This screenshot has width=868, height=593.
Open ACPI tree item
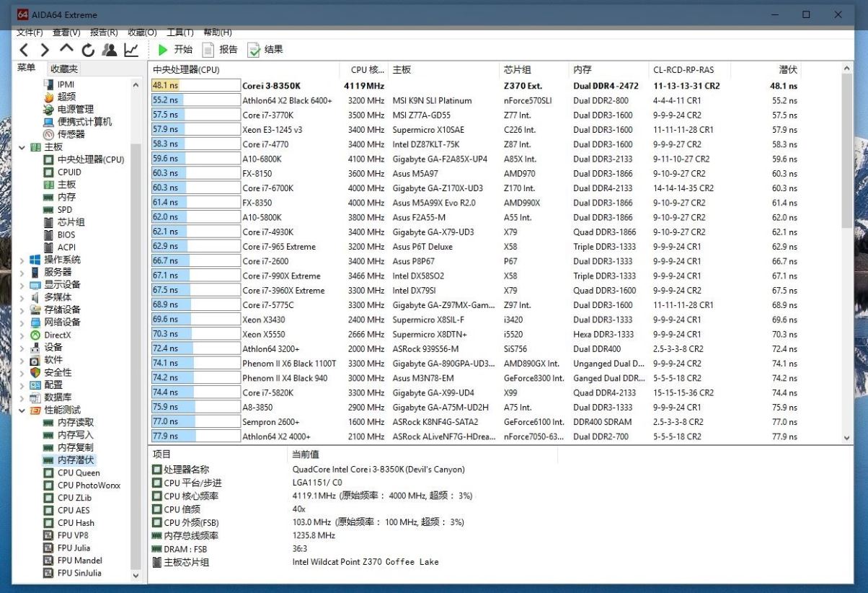click(x=67, y=247)
